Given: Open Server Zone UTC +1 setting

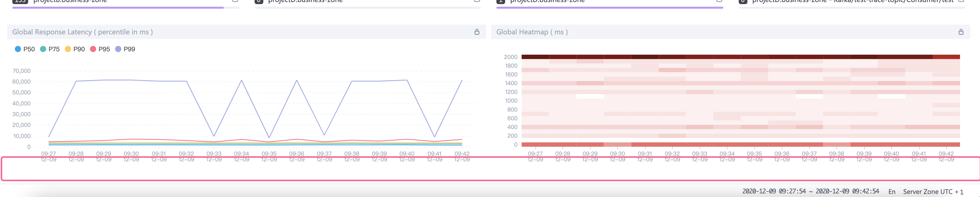Looking at the screenshot, I should click(933, 192).
